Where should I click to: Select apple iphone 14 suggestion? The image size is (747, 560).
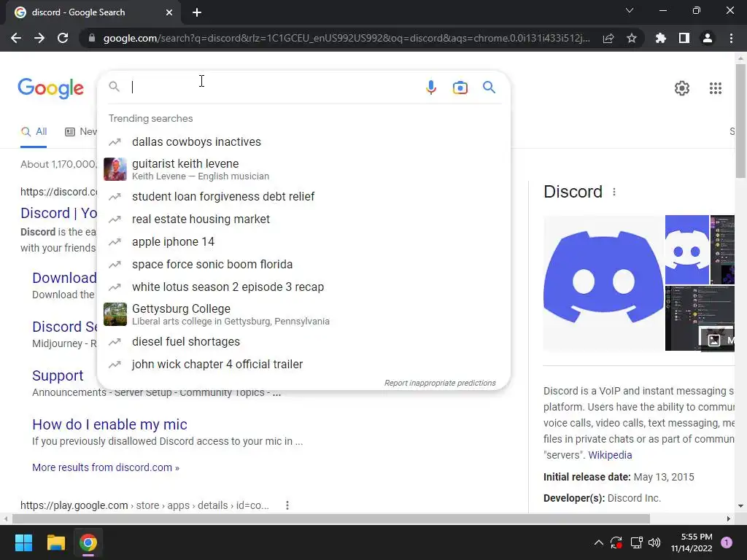click(x=303, y=242)
